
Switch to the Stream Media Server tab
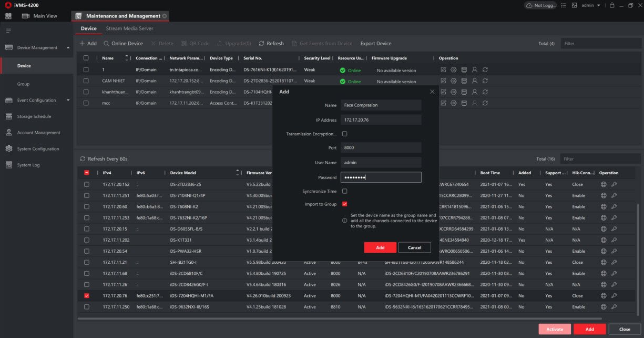coord(129,28)
